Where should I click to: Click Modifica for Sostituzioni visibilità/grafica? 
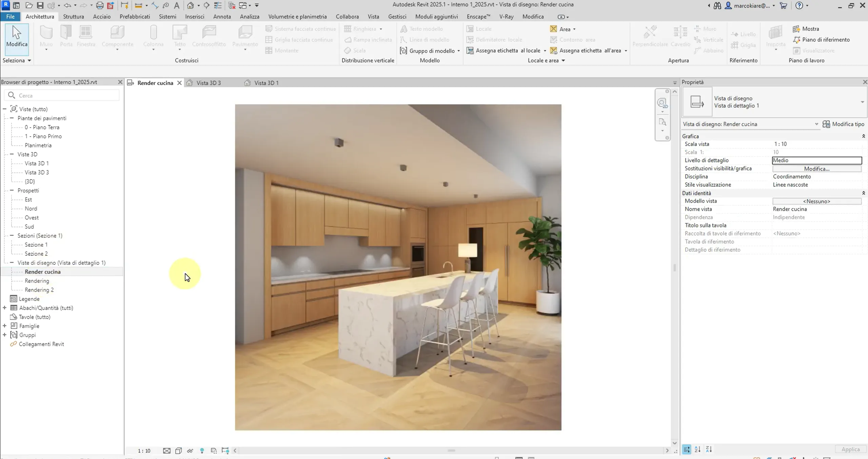[x=816, y=169]
